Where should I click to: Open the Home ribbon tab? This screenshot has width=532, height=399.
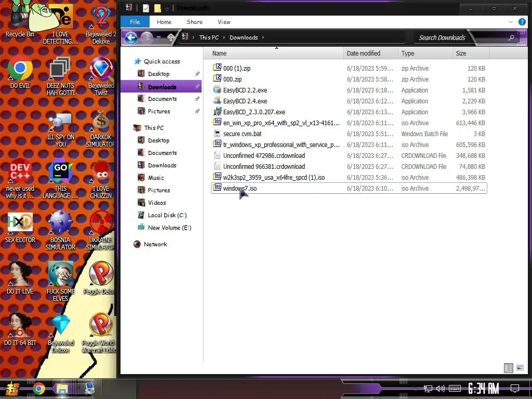click(164, 22)
